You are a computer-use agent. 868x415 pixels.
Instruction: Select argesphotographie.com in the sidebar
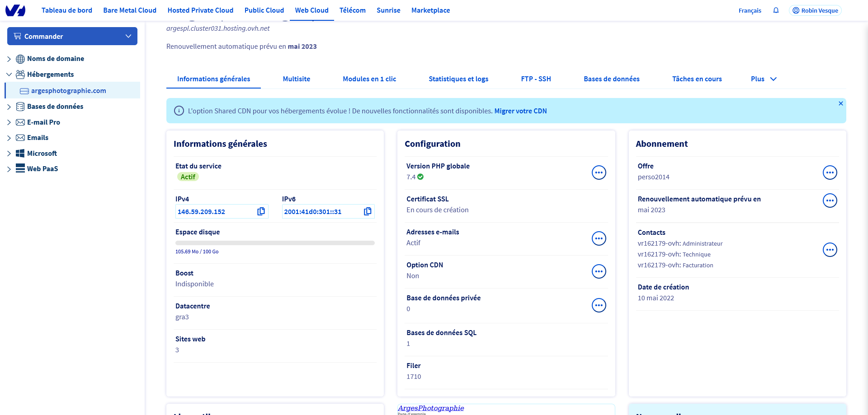[68, 91]
